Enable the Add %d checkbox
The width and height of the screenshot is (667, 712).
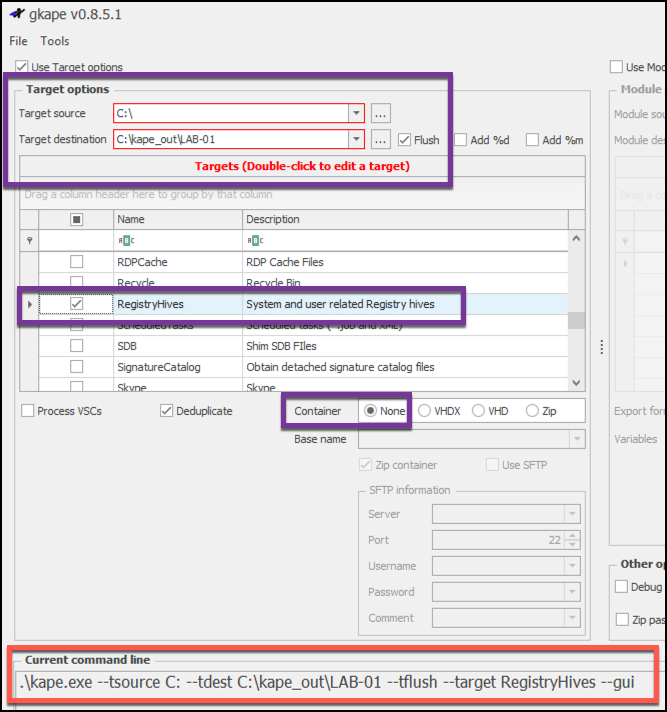click(460, 140)
